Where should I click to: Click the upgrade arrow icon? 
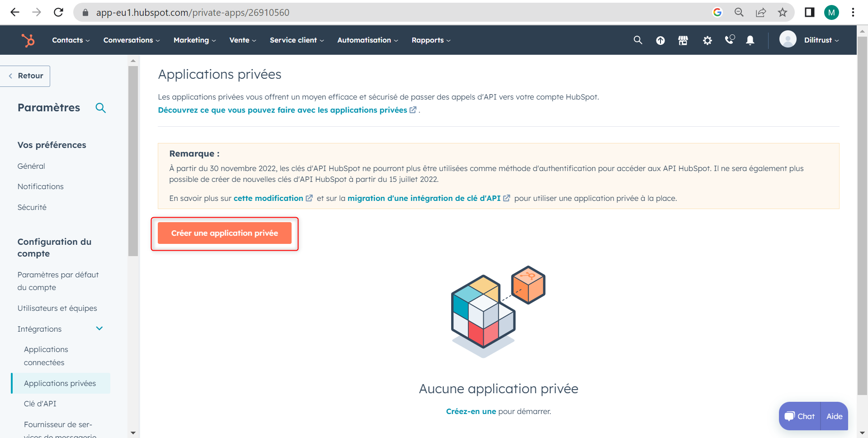pyautogui.click(x=660, y=41)
